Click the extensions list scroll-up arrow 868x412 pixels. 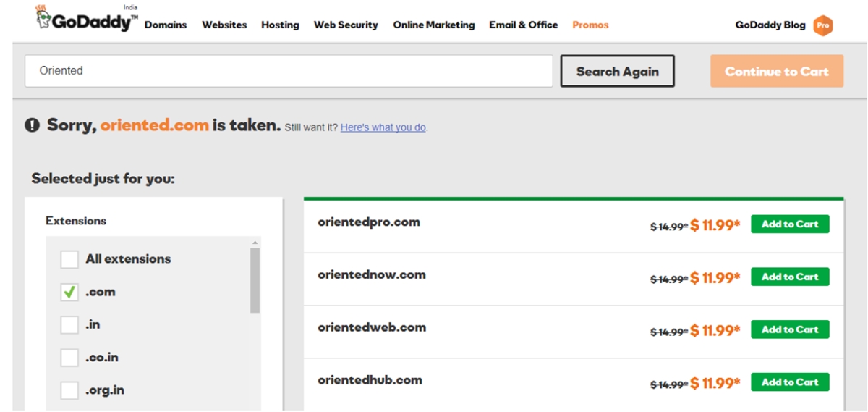pyautogui.click(x=255, y=243)
